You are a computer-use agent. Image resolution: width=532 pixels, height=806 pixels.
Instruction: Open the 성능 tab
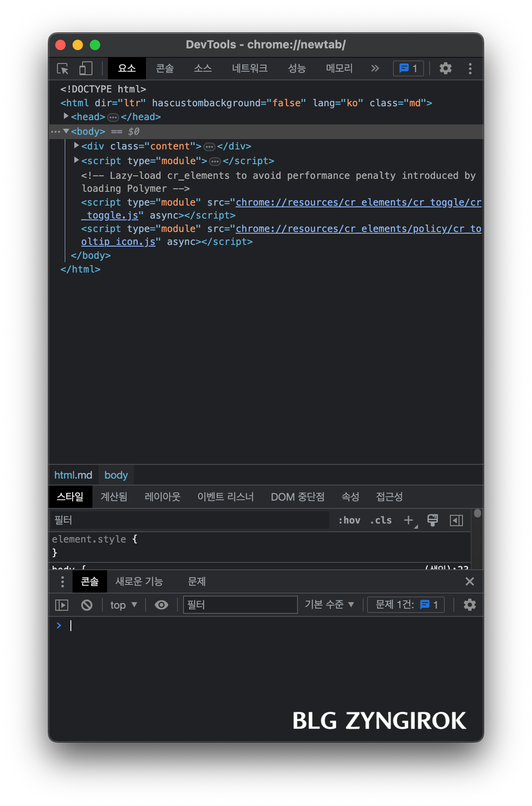click(297, 69)
